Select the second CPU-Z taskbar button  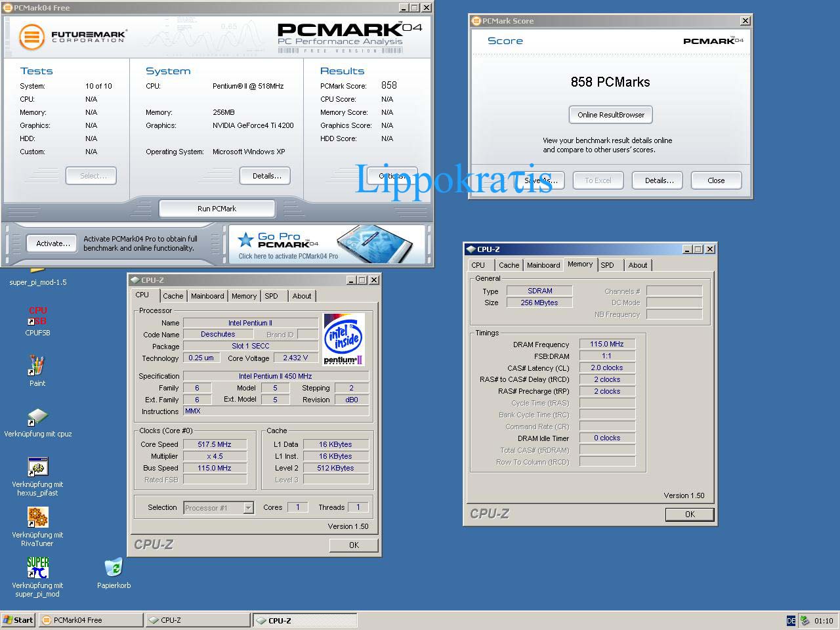(305, 620)
